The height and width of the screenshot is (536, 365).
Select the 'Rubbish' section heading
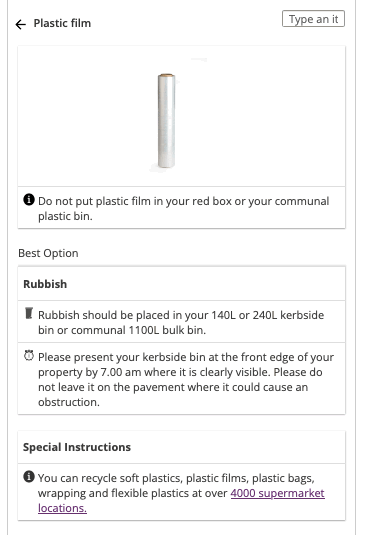[45, 284]
